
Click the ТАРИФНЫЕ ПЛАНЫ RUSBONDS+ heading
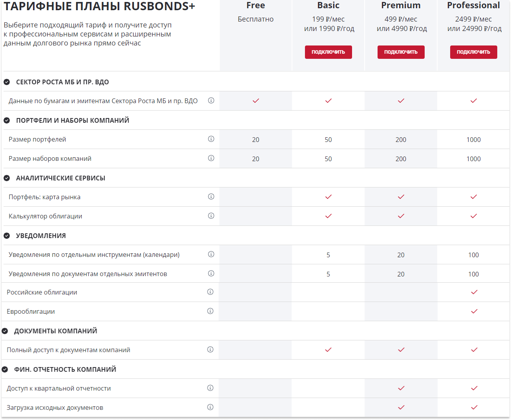99,6
